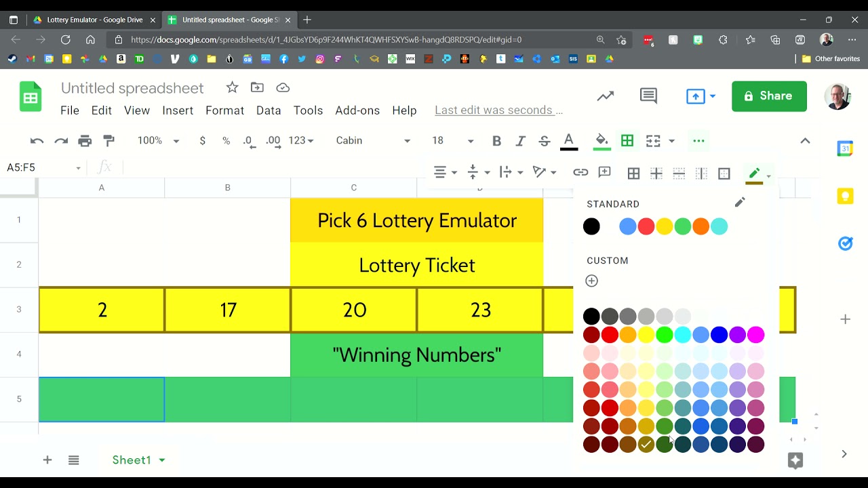Click the Undo icon in toolbar
Screen dimensions: 868x488
click(37, 141)
